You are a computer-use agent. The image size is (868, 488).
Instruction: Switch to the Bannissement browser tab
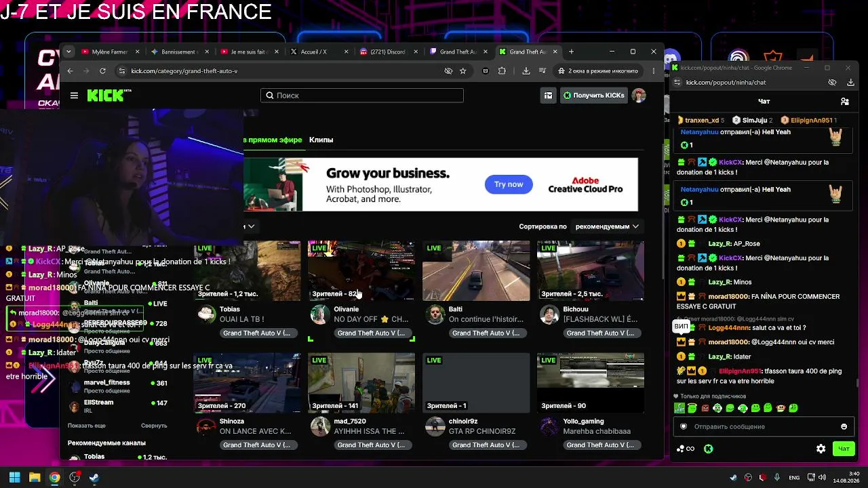pos(180,52)
